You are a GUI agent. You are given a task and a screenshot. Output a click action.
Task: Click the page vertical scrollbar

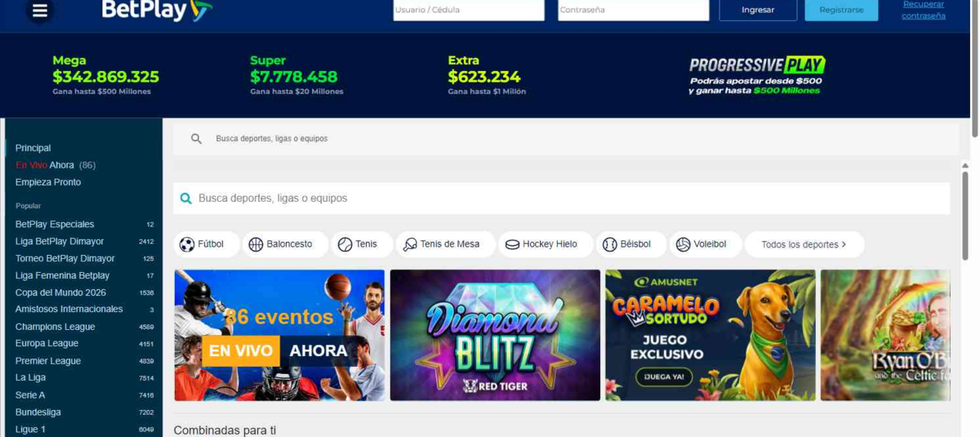click(975, 218)
